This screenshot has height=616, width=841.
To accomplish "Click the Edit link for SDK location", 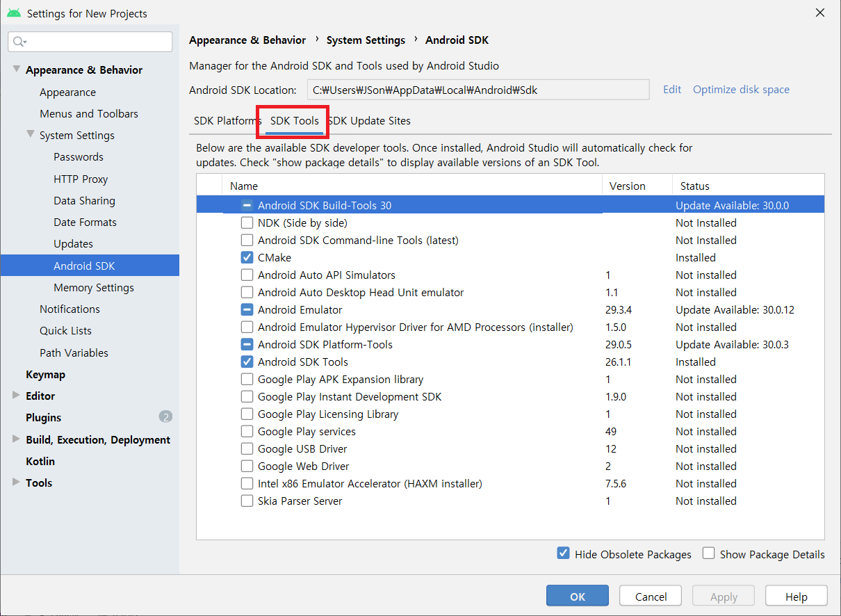I will click(x=672, y=90).
